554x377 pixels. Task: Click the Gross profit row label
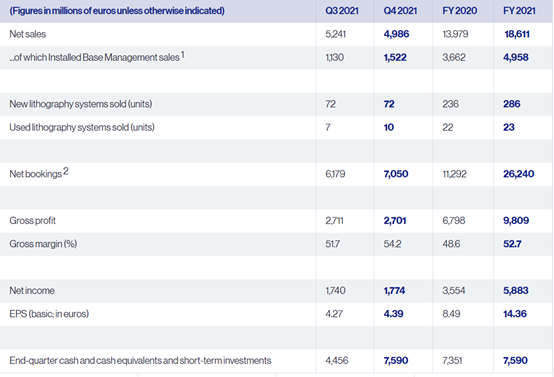33,220
